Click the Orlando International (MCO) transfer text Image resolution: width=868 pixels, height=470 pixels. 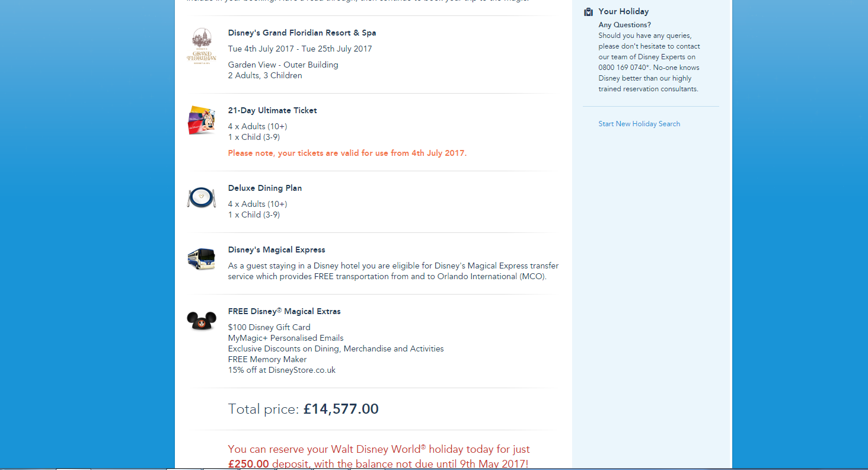tap(492, 277)
